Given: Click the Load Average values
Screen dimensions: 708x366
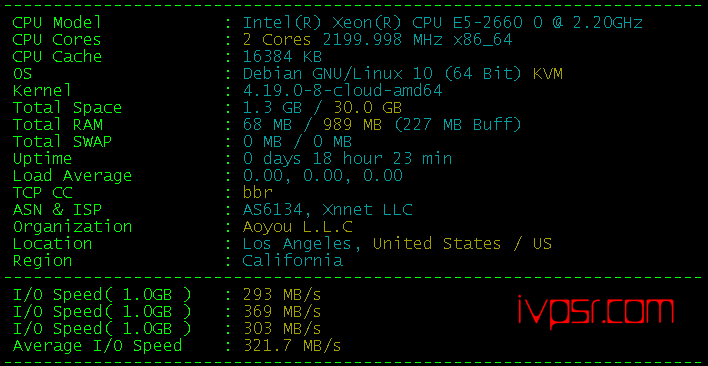Looking at the screenshot, I should 322,176.
